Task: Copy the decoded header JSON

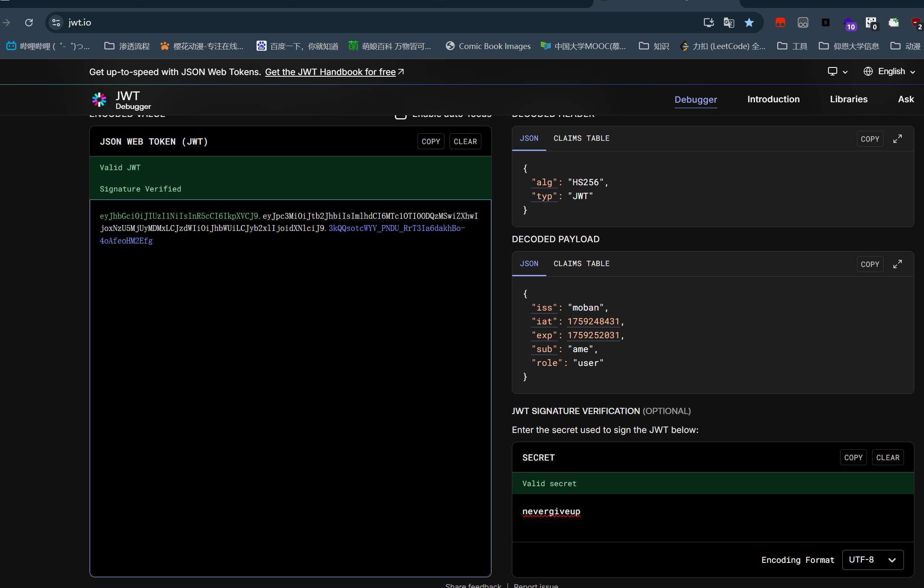Action: coord(870,139)
